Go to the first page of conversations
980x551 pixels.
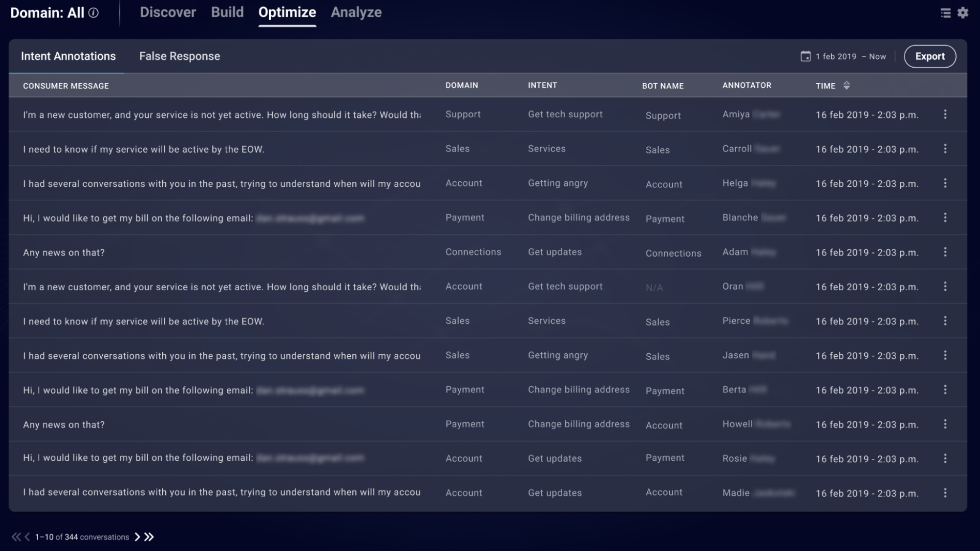pos(16,537)
